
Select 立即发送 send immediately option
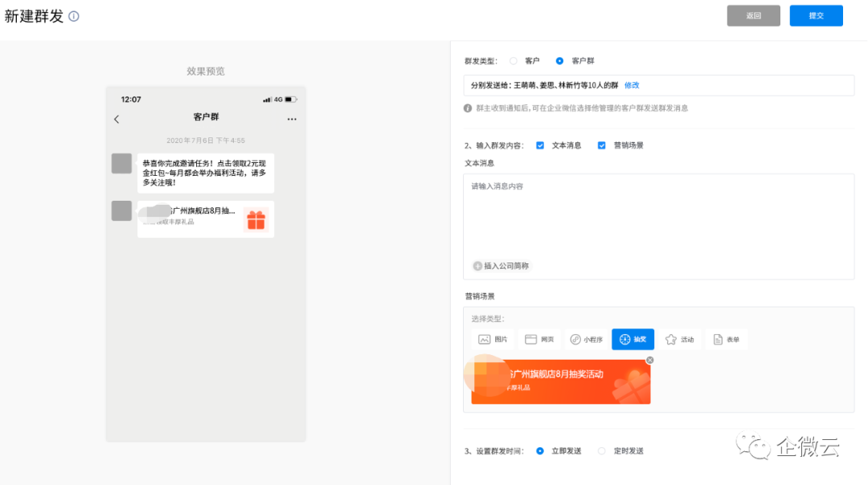point(540,451)
